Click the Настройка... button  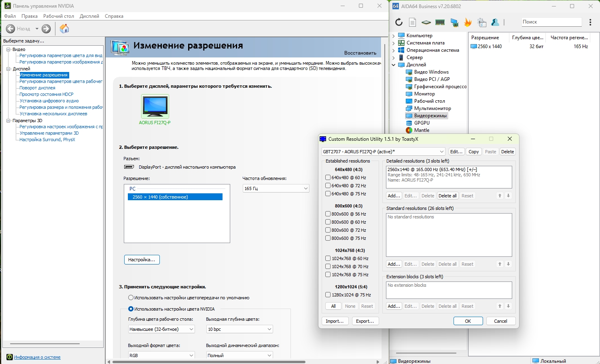tap(142, 260)
